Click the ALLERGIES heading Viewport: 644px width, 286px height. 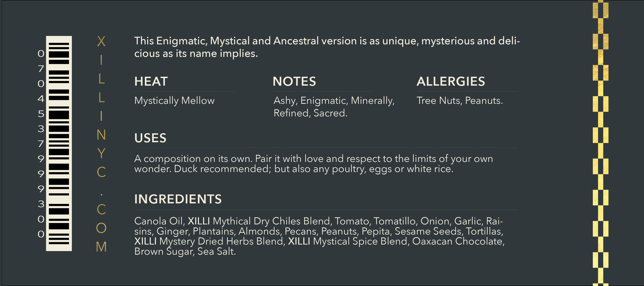[450, 82]
